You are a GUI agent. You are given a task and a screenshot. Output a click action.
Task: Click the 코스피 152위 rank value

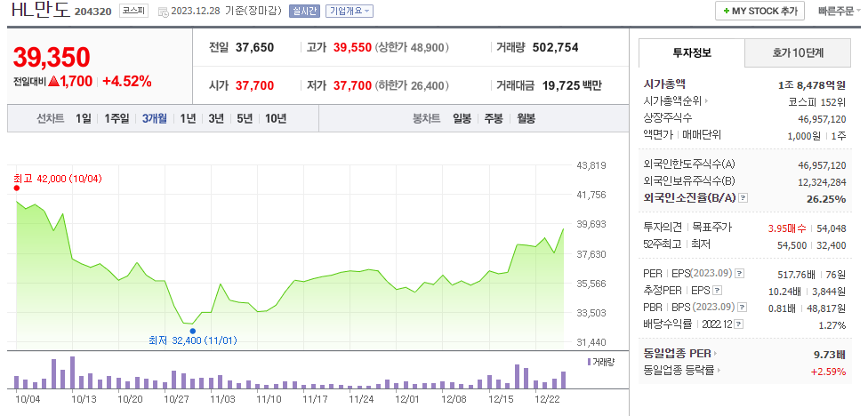pyautogui.click(x=817, y=102)
